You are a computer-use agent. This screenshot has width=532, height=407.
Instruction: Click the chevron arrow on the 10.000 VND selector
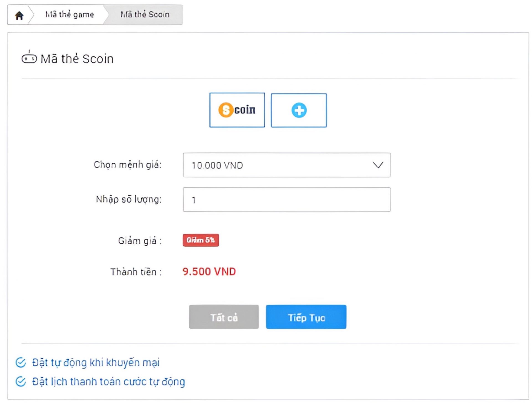coord(377,165)
